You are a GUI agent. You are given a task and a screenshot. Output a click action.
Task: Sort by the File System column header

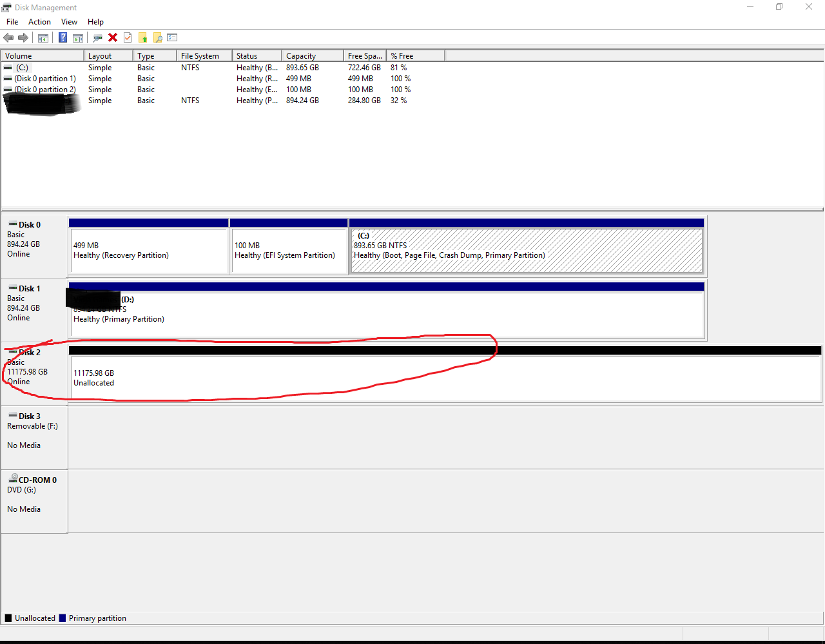(x=204, y=56)
